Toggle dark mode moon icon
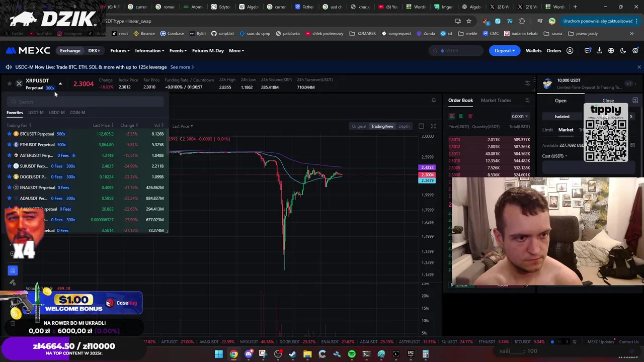The height and width of the screenshot is (362, 644). 623,51
